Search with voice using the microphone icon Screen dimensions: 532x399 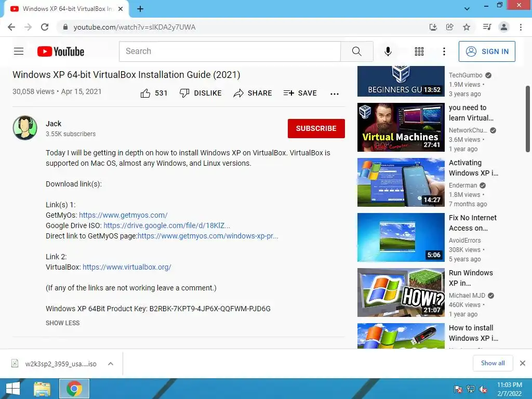tap(388, 51)
